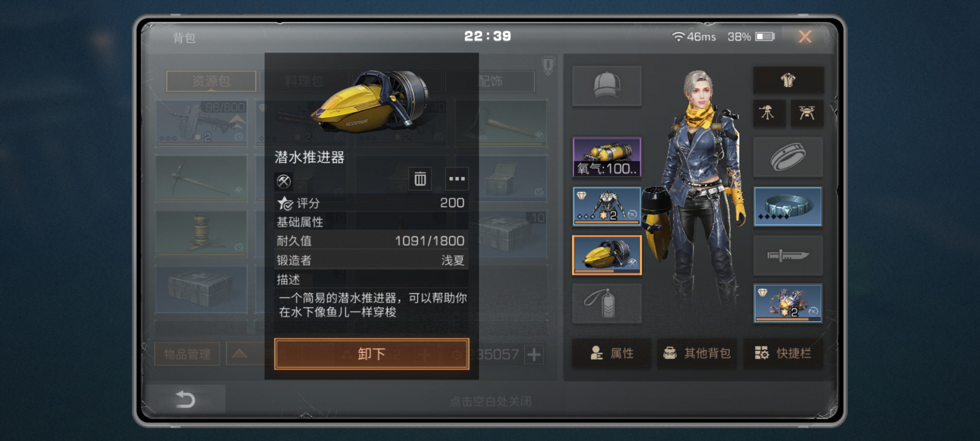Open the 快捷栏 quick bar settings
This screenshot has width=980, height=441.
pyautogui.click(x=783, y=353)
